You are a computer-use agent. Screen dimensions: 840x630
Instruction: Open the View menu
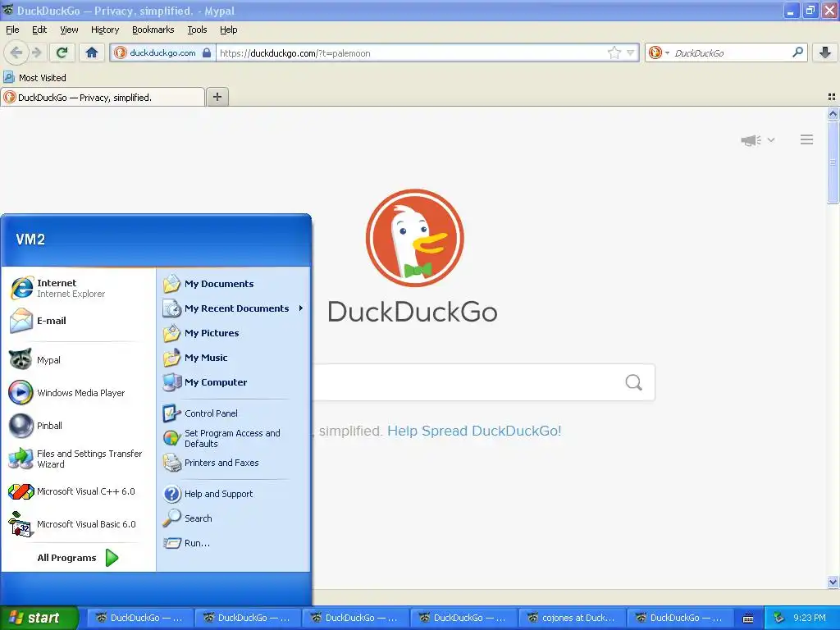coord(69,30)
